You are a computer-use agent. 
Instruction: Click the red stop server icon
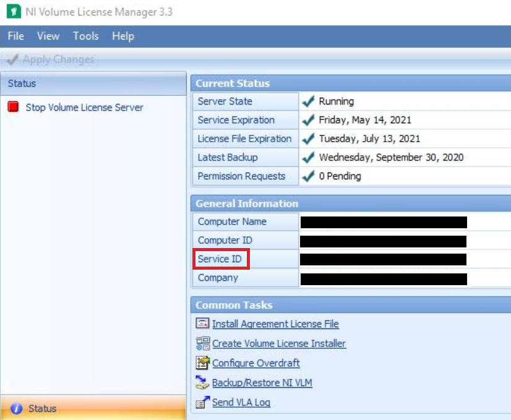[14, 107]
